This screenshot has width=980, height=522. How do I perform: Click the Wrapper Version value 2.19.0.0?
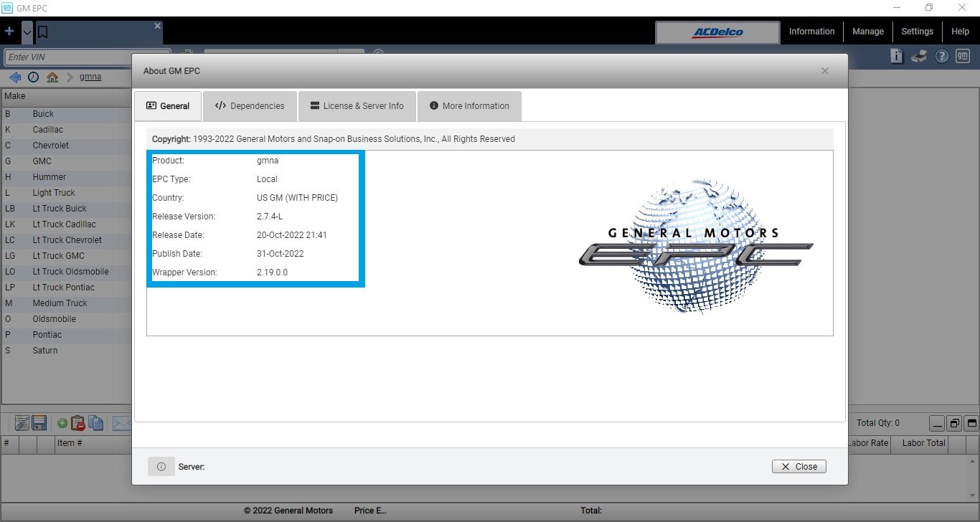(273, 272)
